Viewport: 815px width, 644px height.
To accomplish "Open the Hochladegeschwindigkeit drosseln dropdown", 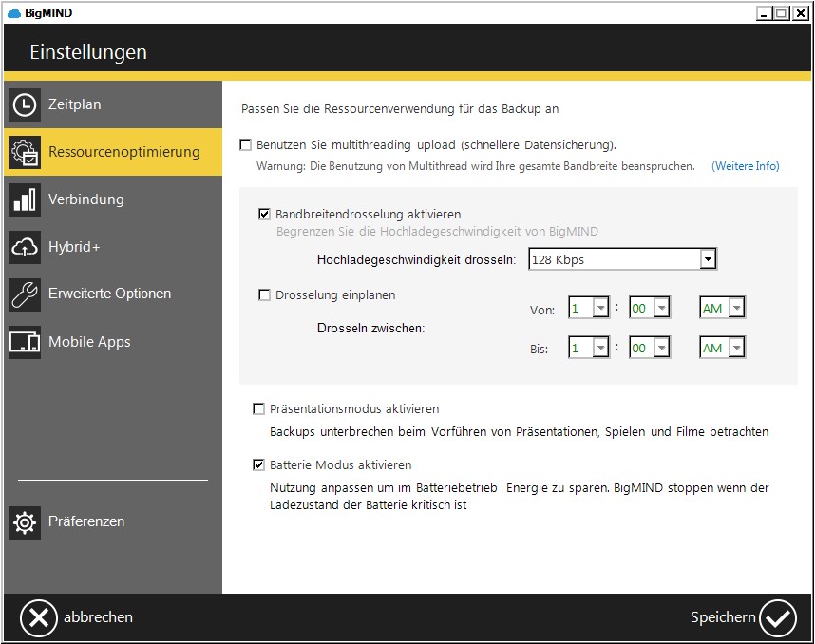I will (x=623, y=259).
